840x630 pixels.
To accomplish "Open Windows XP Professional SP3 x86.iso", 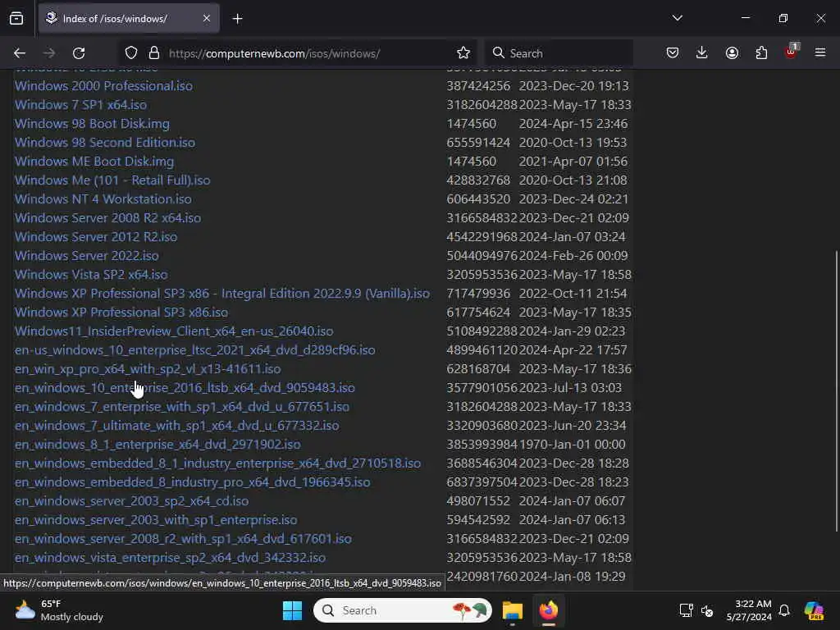I will point(121,313).
